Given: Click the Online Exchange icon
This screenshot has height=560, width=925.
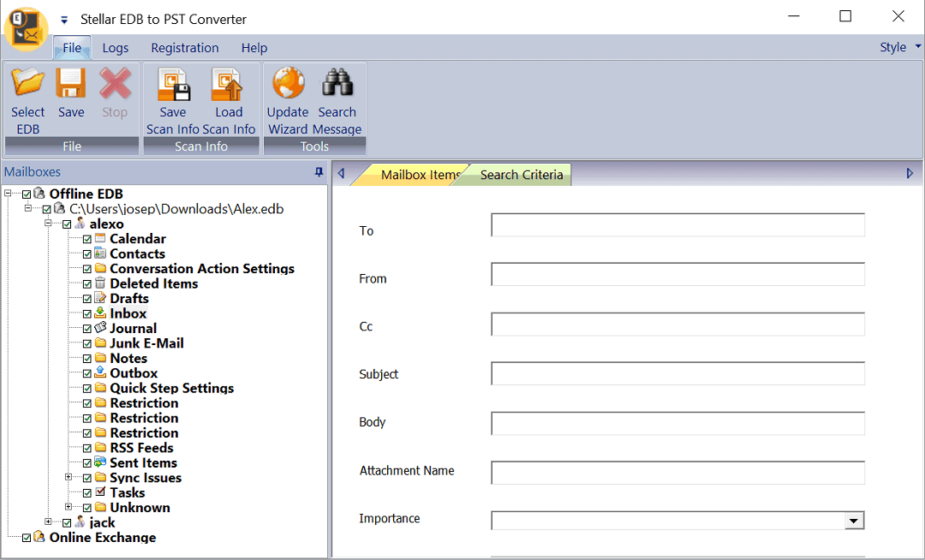Looking at the screenshot, I should point(39,537).
